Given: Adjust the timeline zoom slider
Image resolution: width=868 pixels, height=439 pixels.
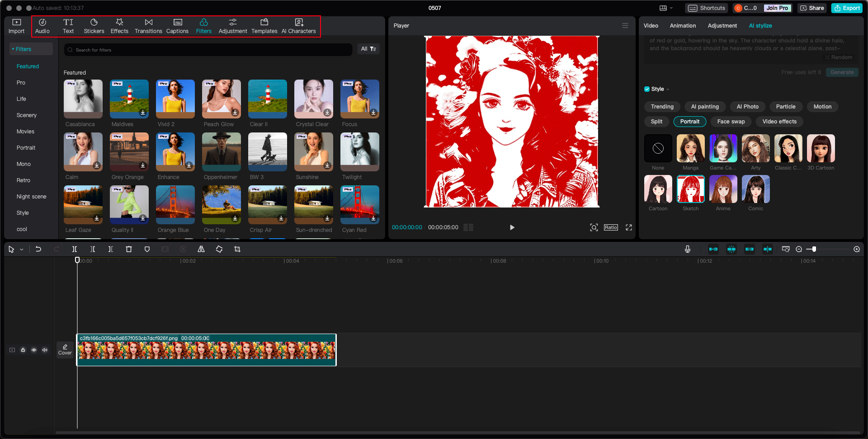Looking at the screenshot, I should tap(814, 249).
